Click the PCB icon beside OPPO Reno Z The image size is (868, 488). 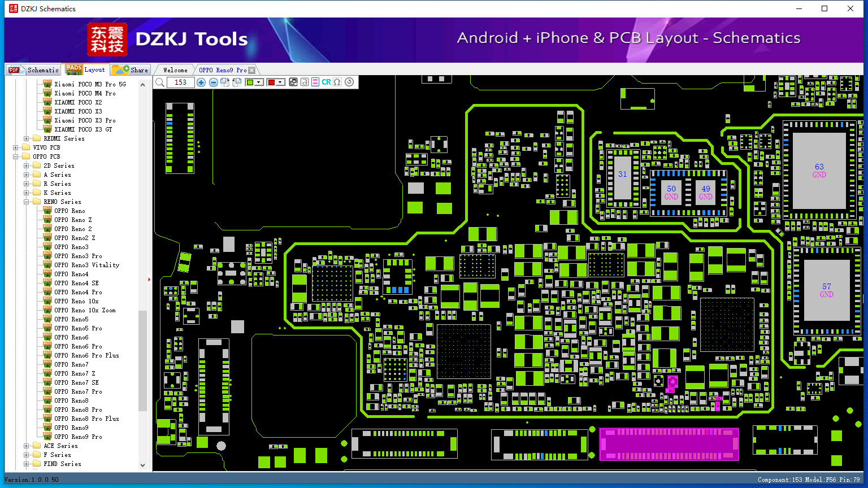coord(47,220)
